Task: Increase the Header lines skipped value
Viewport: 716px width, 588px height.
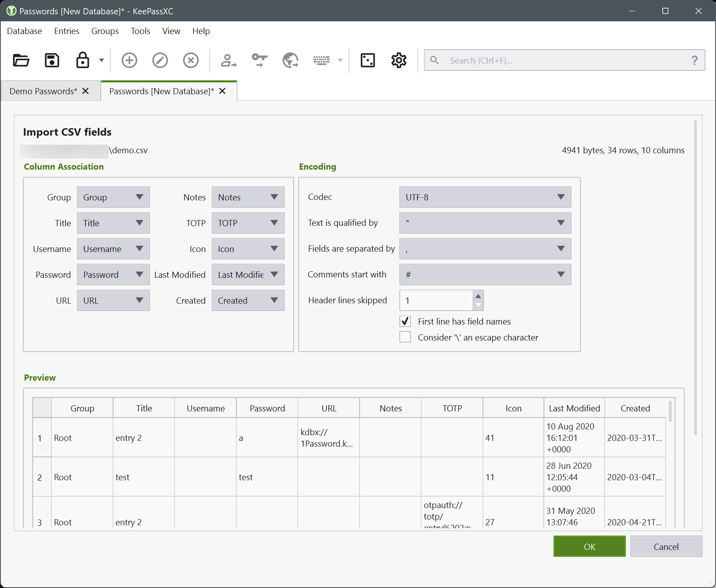Action: click(478, 296)
